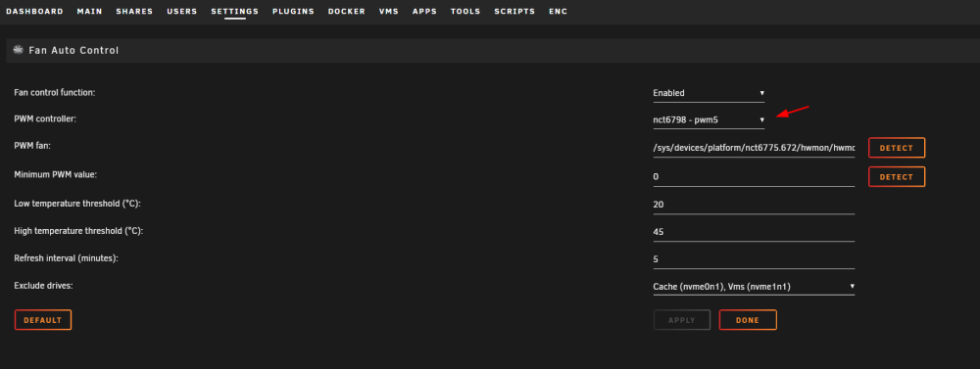Click Detect next to PWM fan
980x369 pixels.
tap(897, 148)
